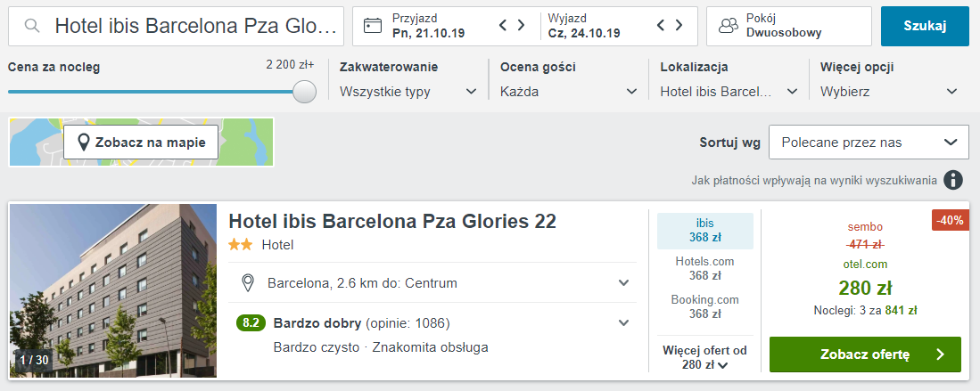Click the arrival date calendar icon

[x=373, y=26]
